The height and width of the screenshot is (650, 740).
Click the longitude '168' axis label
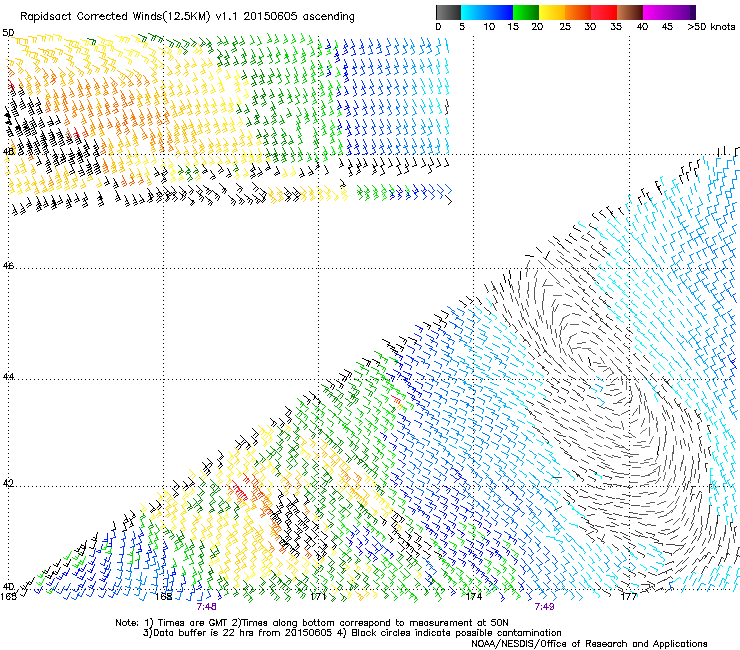[163, 597]
